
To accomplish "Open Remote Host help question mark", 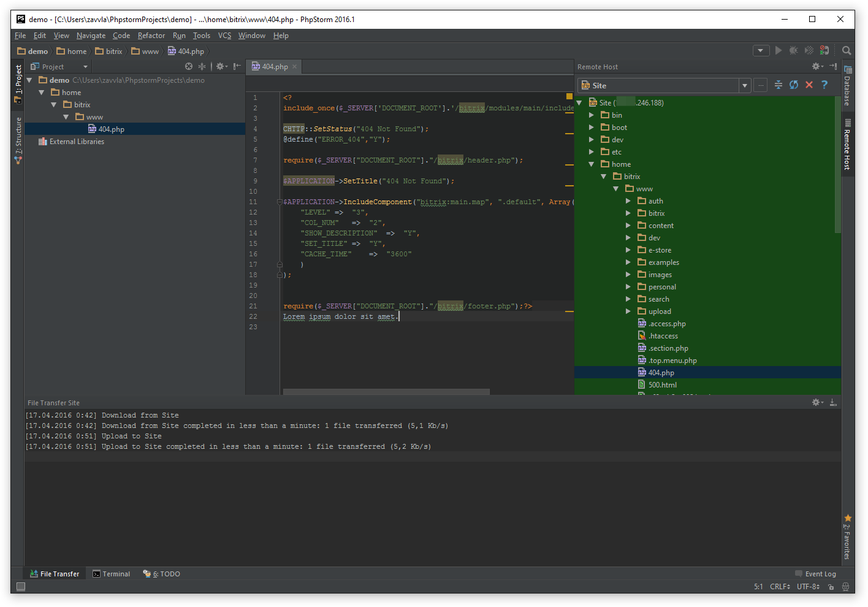I will tap(824, 85).
